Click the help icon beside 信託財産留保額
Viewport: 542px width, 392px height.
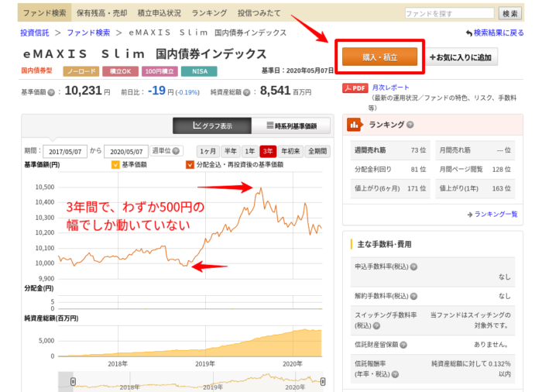pos(403,345)
